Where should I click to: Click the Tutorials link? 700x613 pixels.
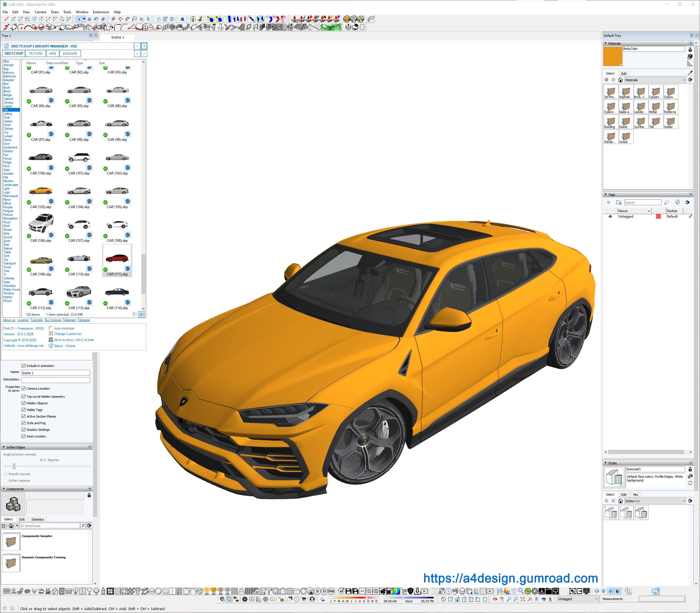point(36,320)
